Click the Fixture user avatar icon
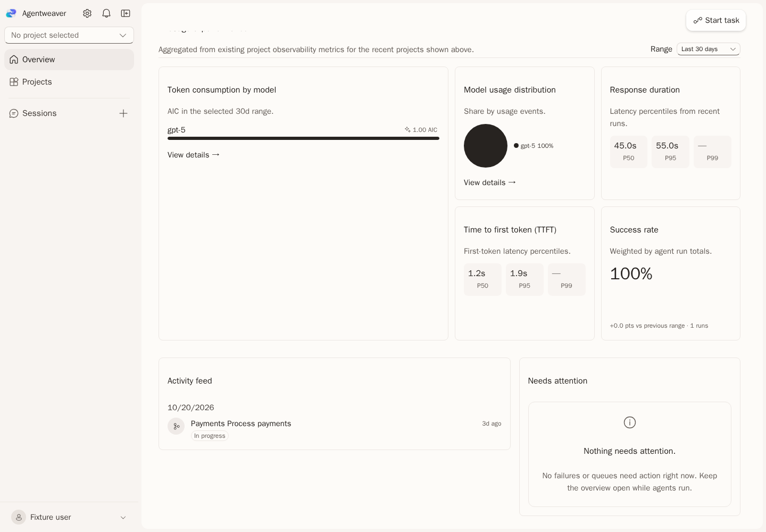The image size is (766, 532). click(19, 517)
